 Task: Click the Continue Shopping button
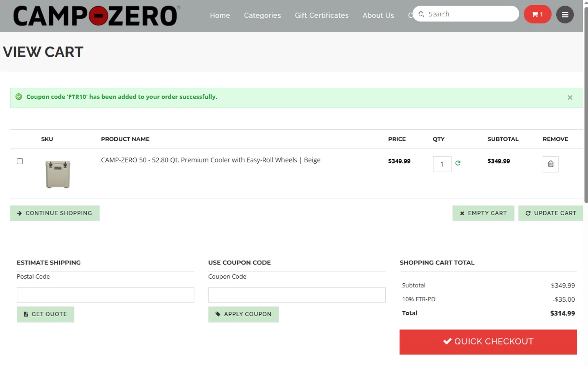click(x=55, y=213)
